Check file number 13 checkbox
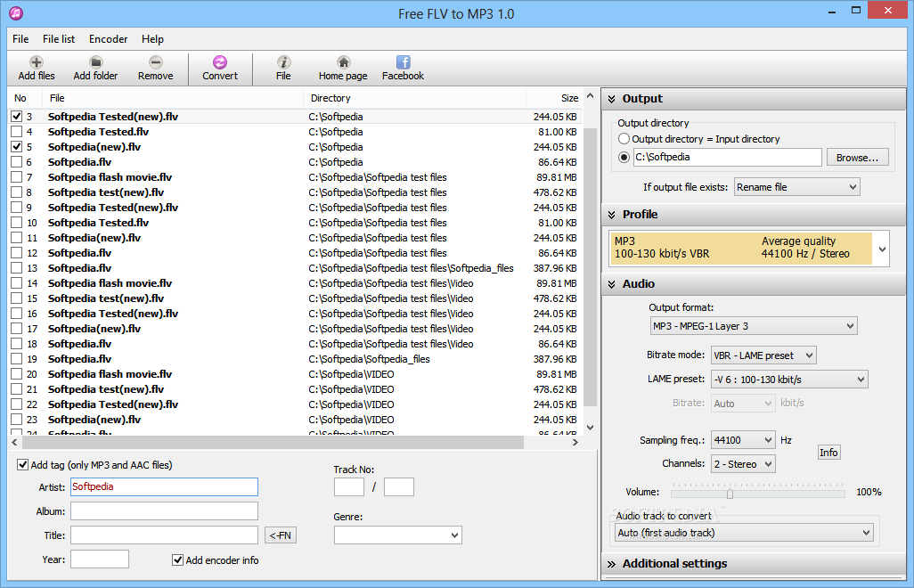The width and height of the screenshot is (914, 588). 17,268
